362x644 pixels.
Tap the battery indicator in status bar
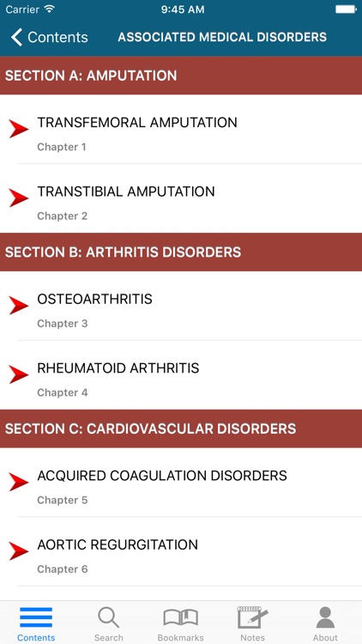pyautogui.click(x=346, y=9)
